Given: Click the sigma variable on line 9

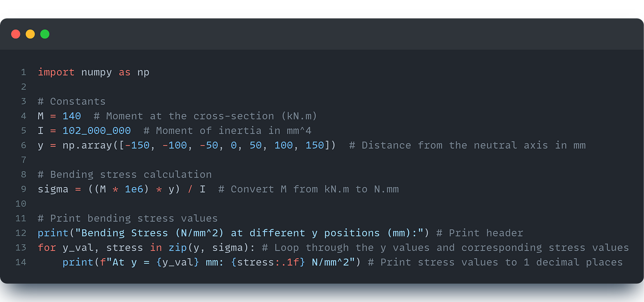Looking at the screenshot, I should click(53, 189).
